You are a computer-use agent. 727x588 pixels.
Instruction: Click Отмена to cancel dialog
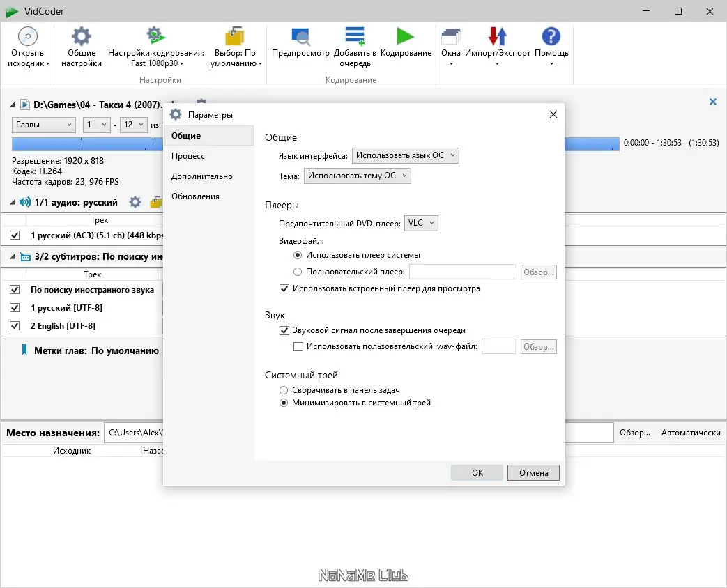pos(533,472)
